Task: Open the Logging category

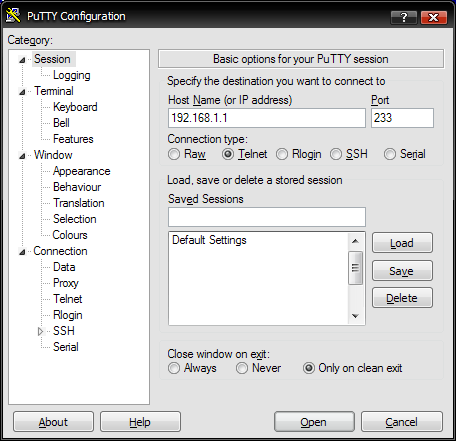Action: point(72,75)
